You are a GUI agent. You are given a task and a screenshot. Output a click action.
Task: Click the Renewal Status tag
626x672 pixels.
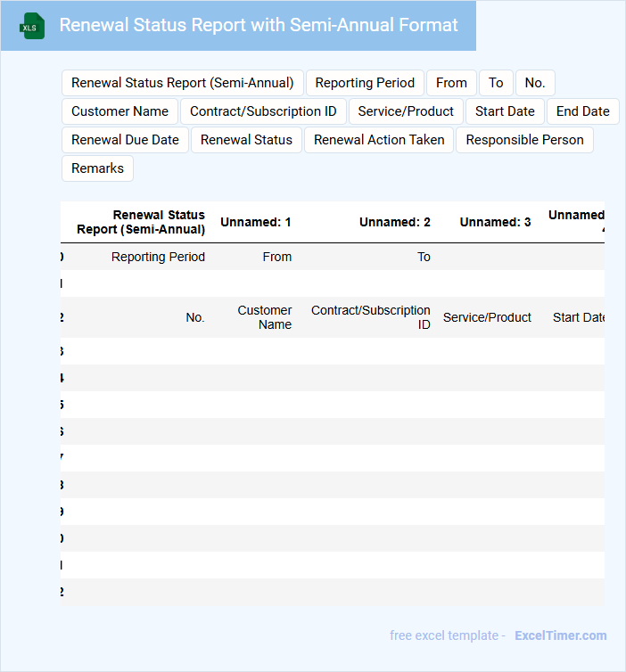coord(246,140)
